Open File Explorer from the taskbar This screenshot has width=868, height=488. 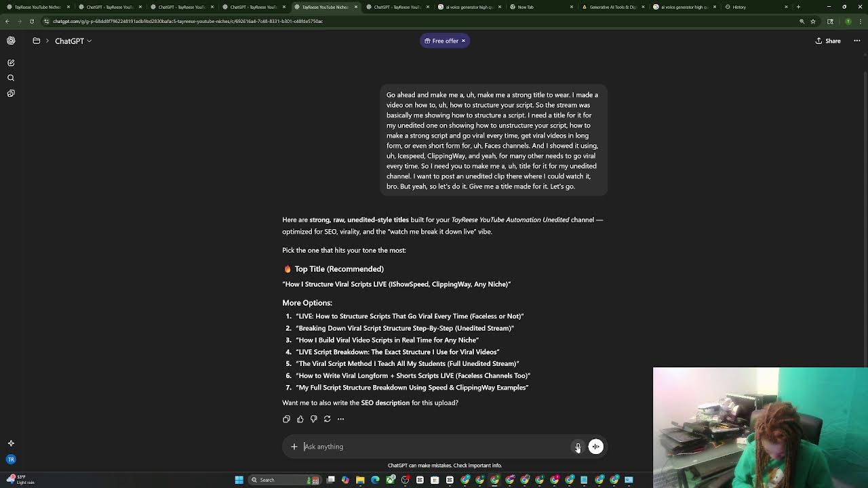(360, 480)
